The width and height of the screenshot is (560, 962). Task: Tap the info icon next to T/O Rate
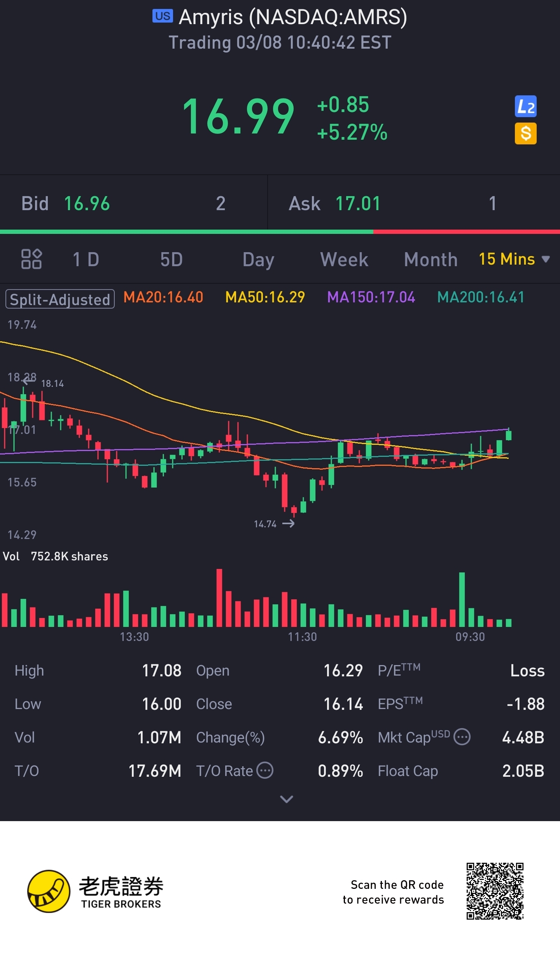(265, 770)
